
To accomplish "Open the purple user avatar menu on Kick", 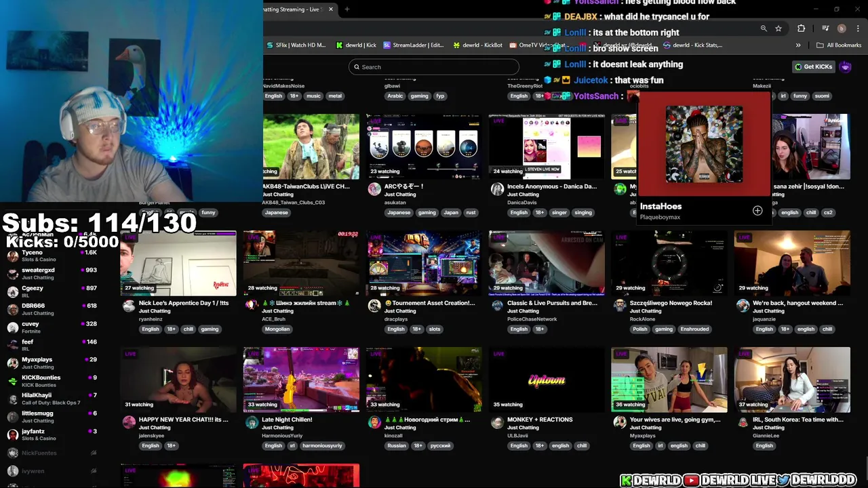I will pos(846,66).
